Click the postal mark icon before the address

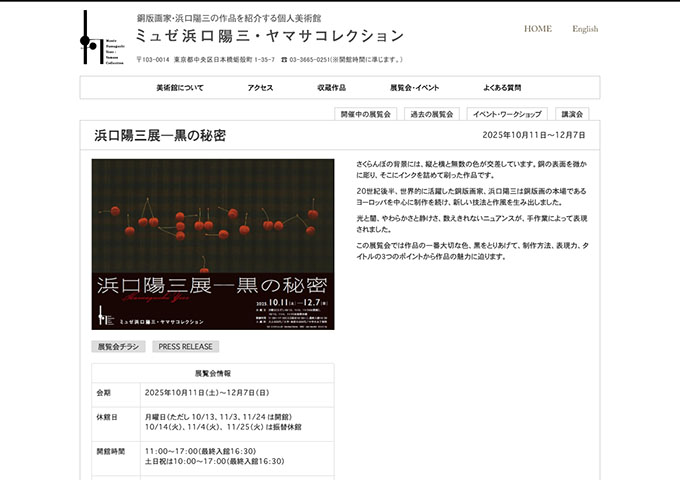pyautogui.click(x=139, y=60)
